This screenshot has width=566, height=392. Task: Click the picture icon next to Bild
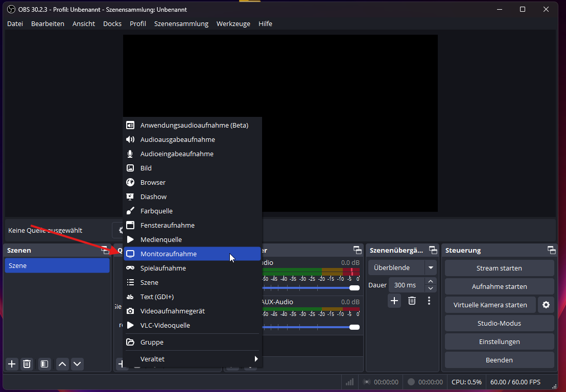pyautogui.click(x=130, y=168)
